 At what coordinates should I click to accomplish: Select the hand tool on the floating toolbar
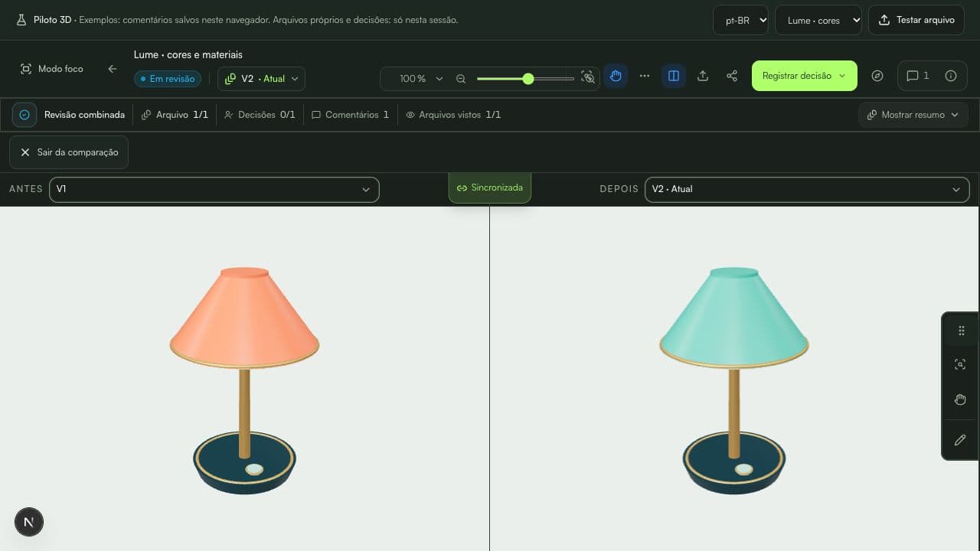point(960,399)
